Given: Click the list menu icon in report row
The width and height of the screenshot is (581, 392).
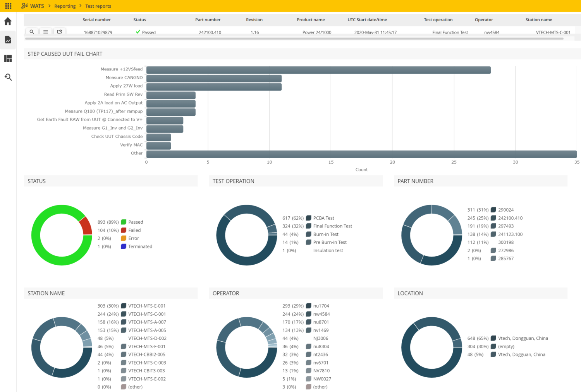Looking at the screenshot, I should point(46,32).
